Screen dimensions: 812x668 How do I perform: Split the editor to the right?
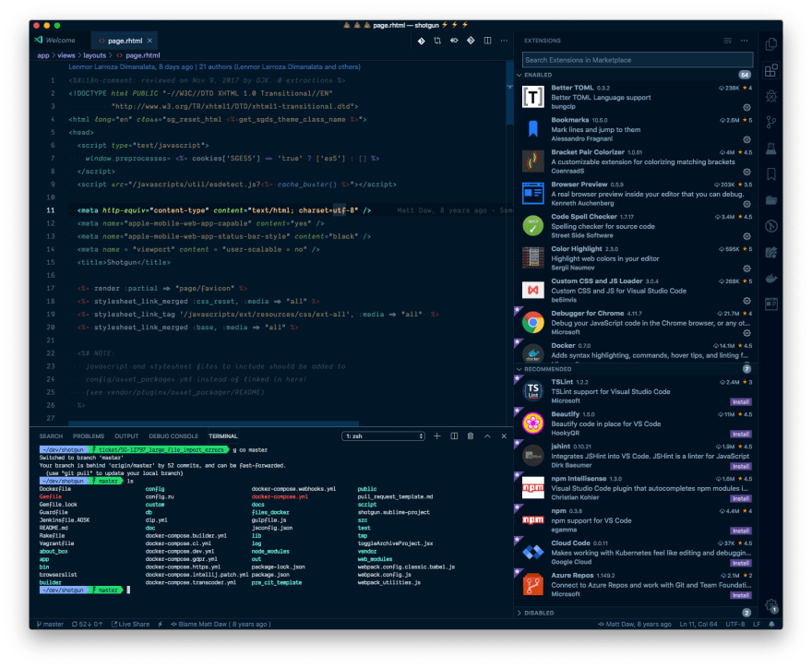pos(487,41)
